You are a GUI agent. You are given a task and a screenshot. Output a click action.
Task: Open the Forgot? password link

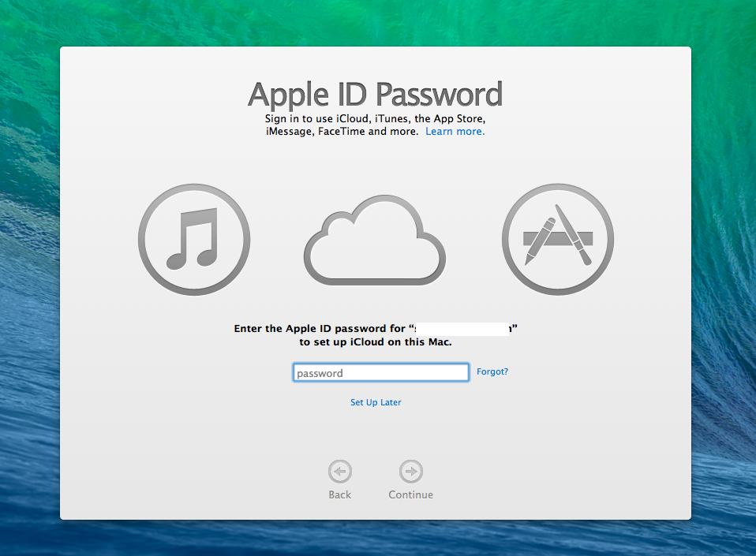tap(492, 371)
